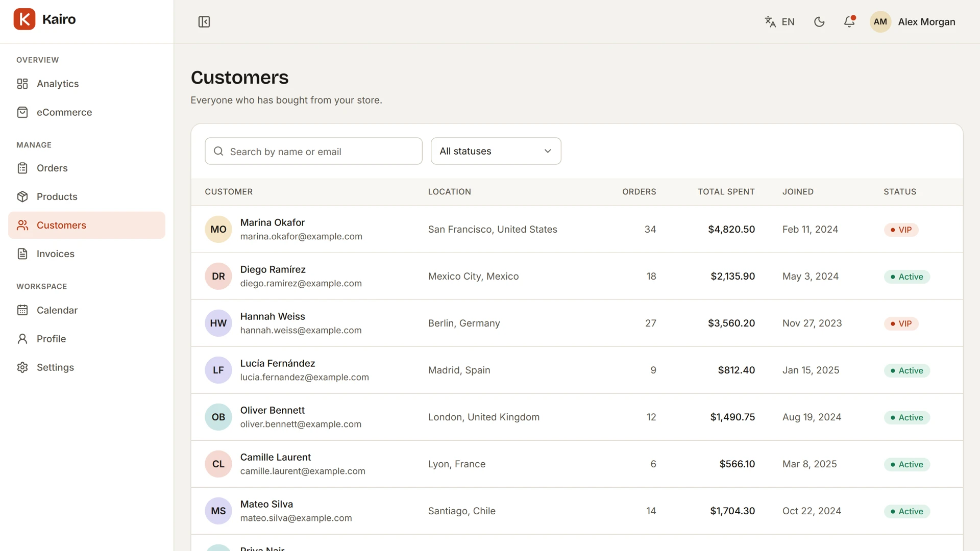The width and height of the screenshot is (980, 551).
Task: Click the Joined column header
Action: click(798, 192)
